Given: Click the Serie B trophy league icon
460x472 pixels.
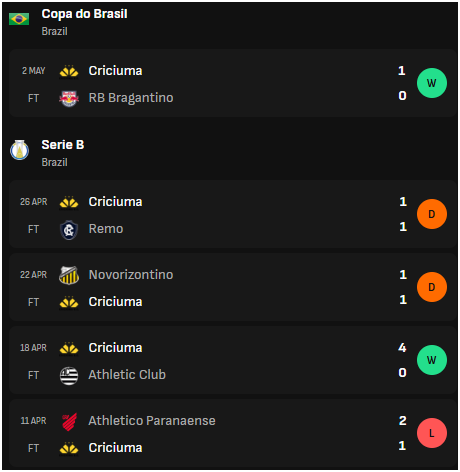Looking at the screenshot, I should coord(20,150).
